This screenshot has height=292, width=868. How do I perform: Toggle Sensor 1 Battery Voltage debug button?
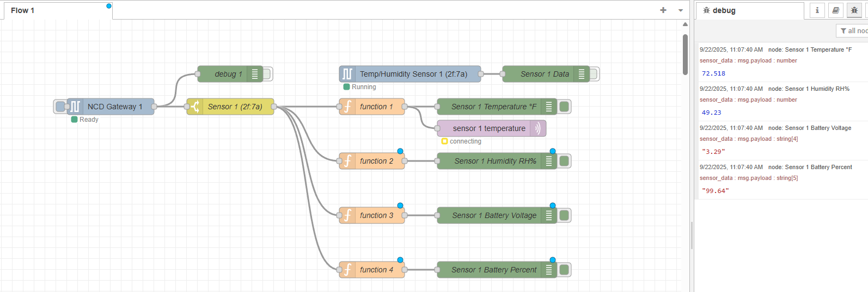[x=564, y=215]
